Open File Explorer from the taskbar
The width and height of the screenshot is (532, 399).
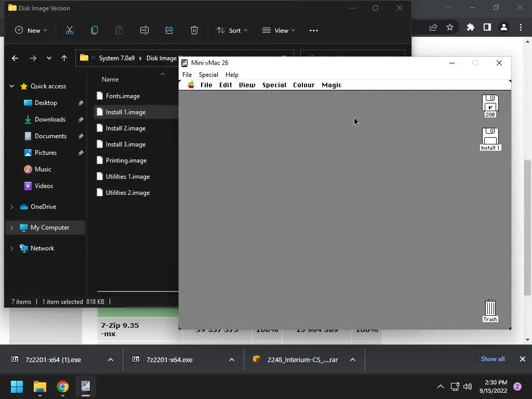pos(39,387)
